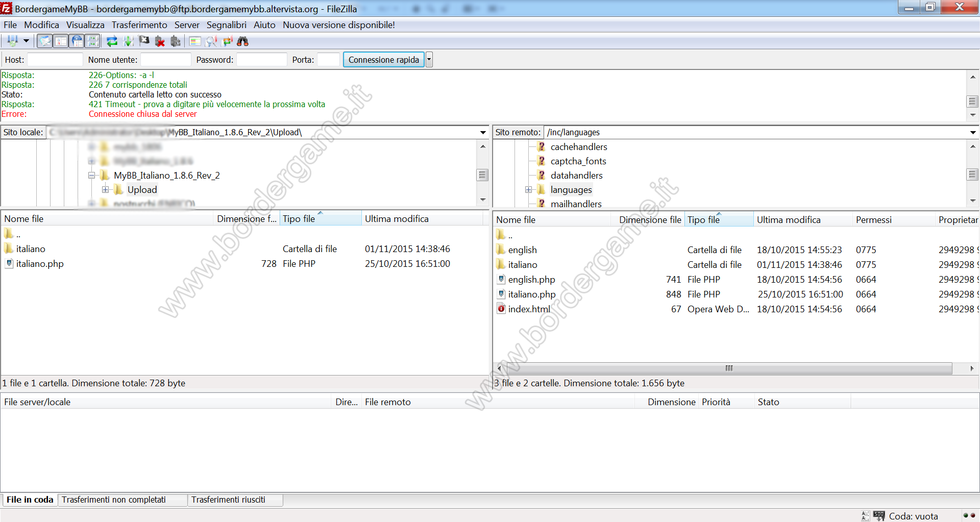
Task: Click the process transfer queue icon
Action: [x=128, y=41]
